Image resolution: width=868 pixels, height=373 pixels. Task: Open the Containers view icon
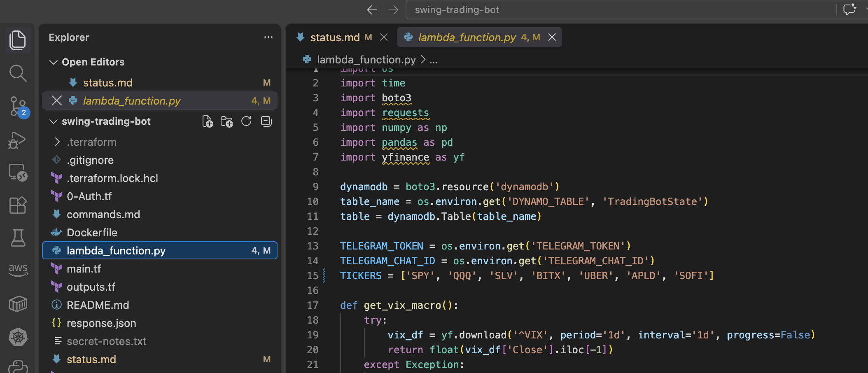click(18, 304)
